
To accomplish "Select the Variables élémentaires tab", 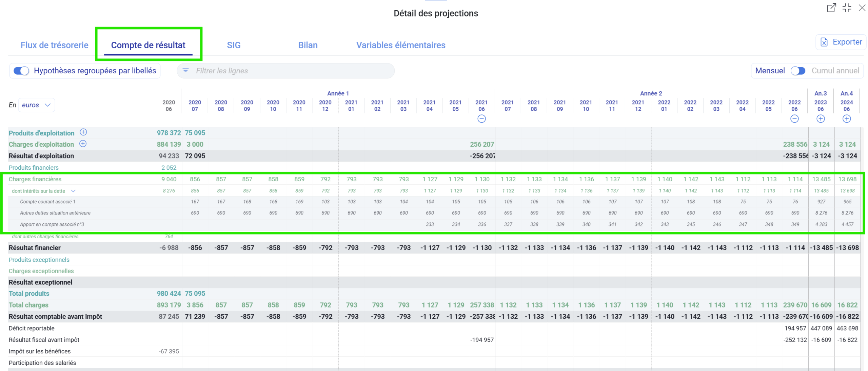I will click(x=400, y=45).
